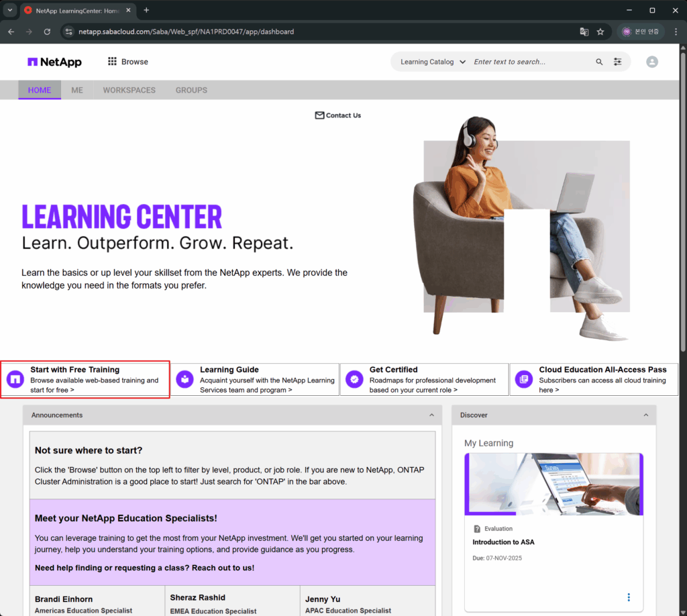This screenshot has height=616, width=687.
Task: Click the NetApp logo
Action: tap(54, 62)
